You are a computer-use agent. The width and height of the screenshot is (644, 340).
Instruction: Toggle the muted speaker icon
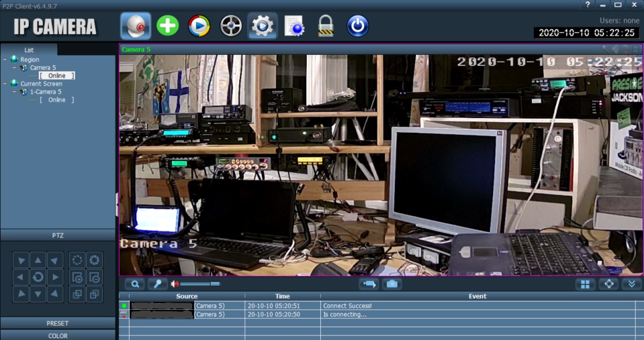pos(175,284)
